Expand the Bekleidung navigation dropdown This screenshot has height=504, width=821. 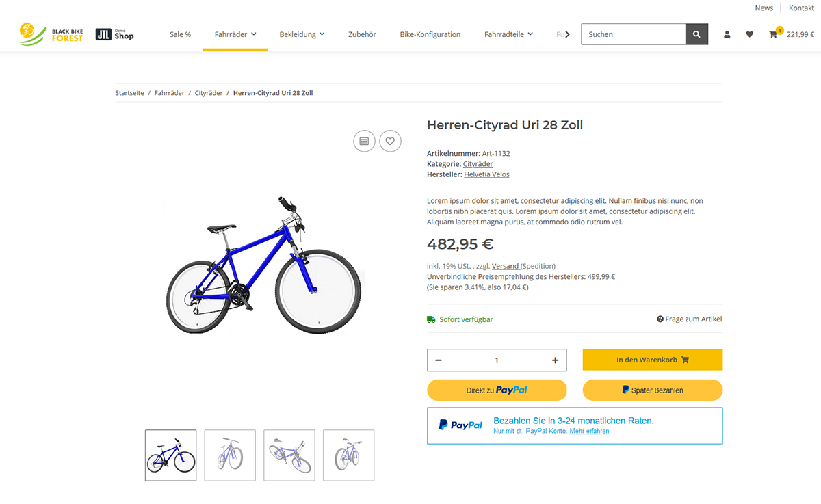[x=302, y=34]
